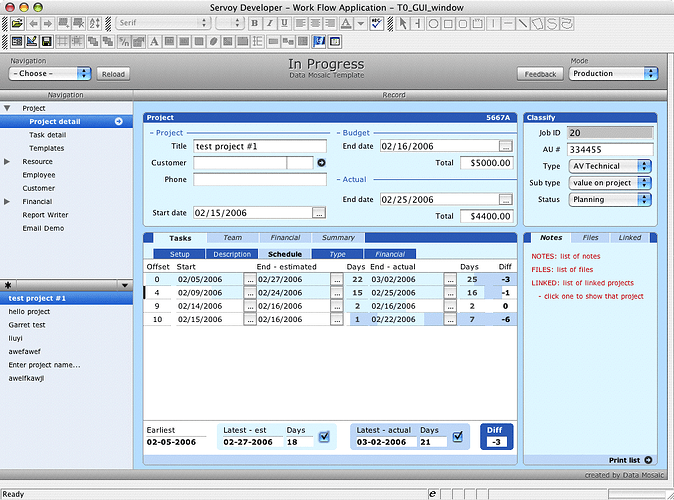This screenshot has width=674, height=500.
Task: Select the circle shape tool
Action: (x=433, y=24)
